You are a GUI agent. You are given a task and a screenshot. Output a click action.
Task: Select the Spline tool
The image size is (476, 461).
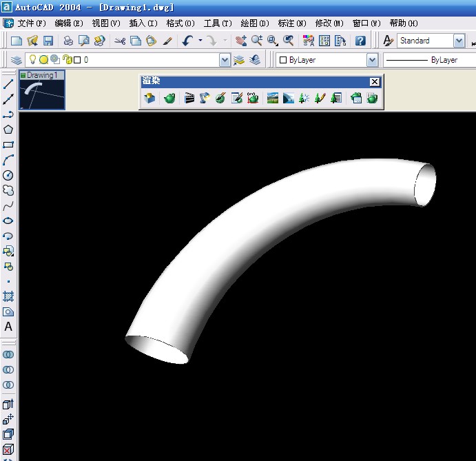[x=8, y=205]
